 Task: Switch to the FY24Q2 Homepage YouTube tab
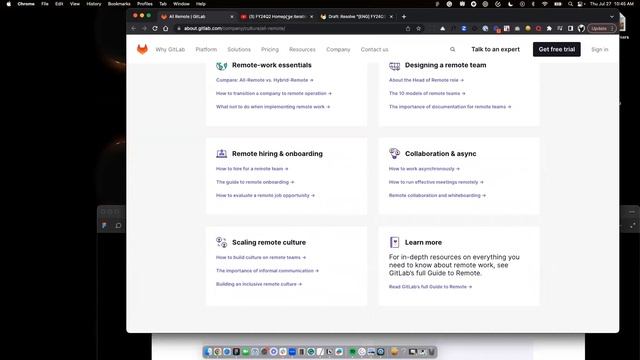tap(277, 17)
